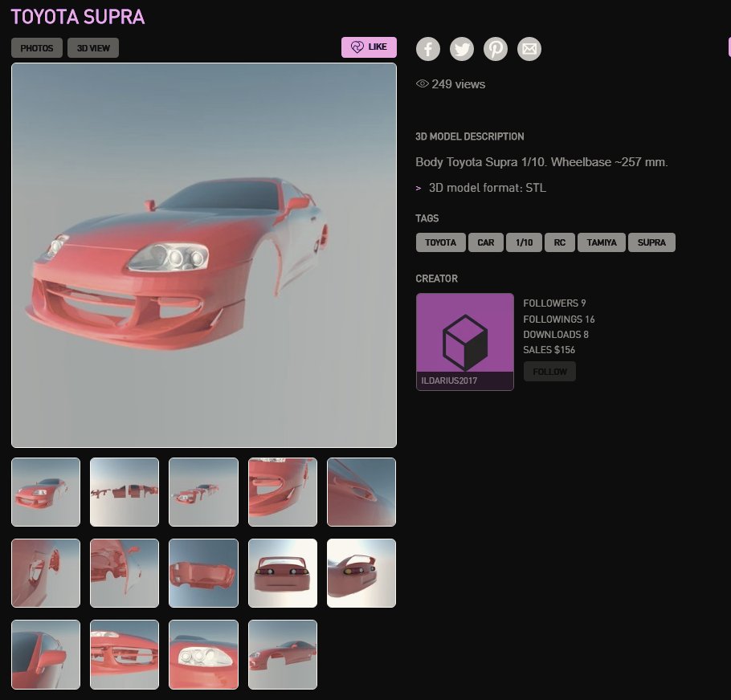Select thumbnail of side mirror close-up
The height and width of the screenshot is (700, 731).
[x=46, y=654]
